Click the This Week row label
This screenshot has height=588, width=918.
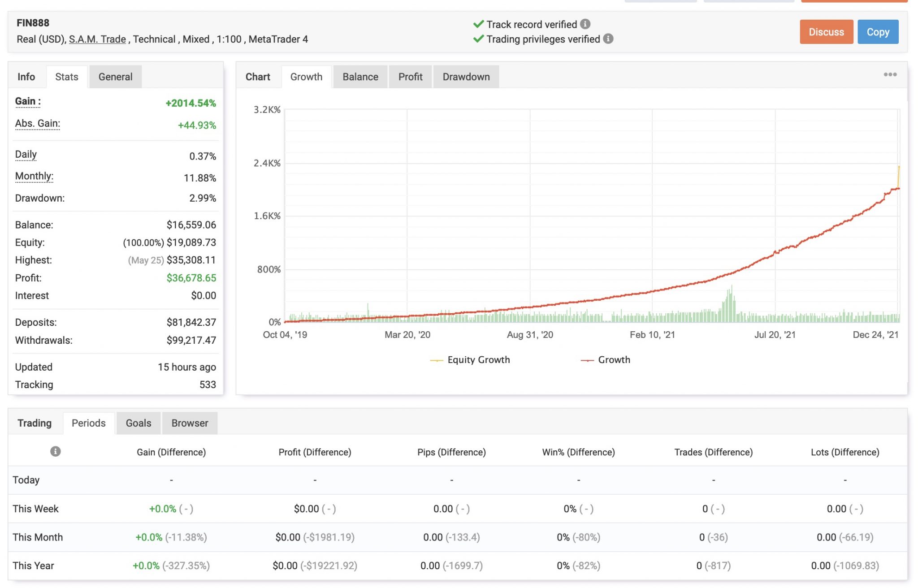pyautogui.click(x=35, y=509)
